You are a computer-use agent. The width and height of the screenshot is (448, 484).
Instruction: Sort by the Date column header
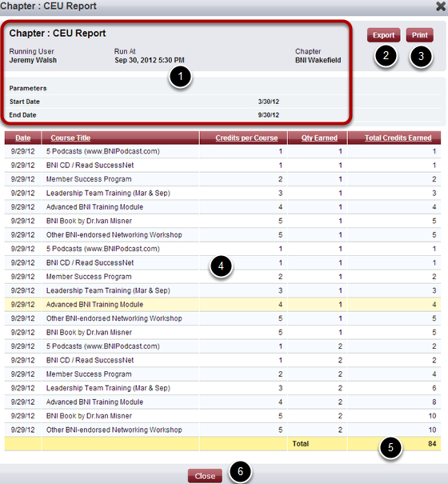coord(23,138)
